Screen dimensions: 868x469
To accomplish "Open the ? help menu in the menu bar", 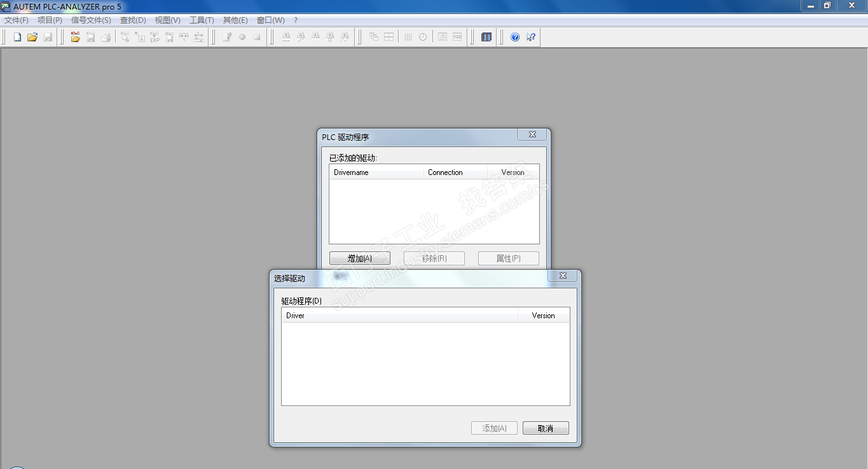I will (x=296, y=20).
